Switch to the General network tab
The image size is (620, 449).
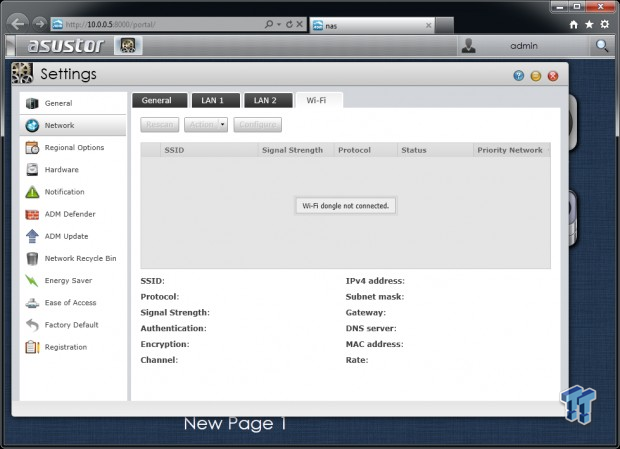point(160,100)
